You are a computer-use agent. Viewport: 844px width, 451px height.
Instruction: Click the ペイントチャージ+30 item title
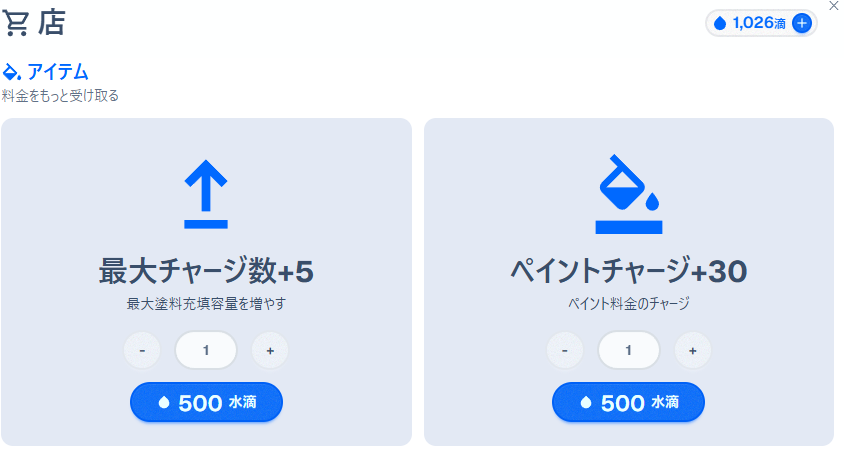coord(629,270)
